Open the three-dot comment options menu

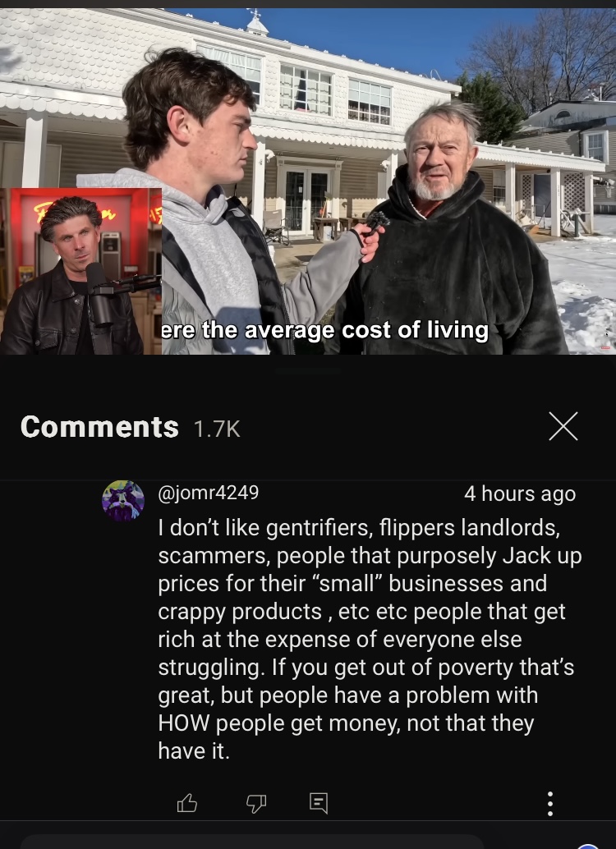550,804
